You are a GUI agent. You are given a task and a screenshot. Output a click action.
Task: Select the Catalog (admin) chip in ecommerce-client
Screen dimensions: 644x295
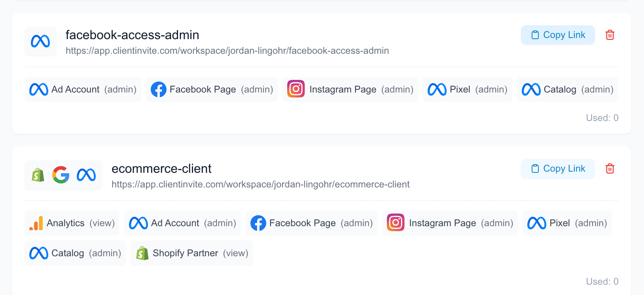(x=75, y=253)
